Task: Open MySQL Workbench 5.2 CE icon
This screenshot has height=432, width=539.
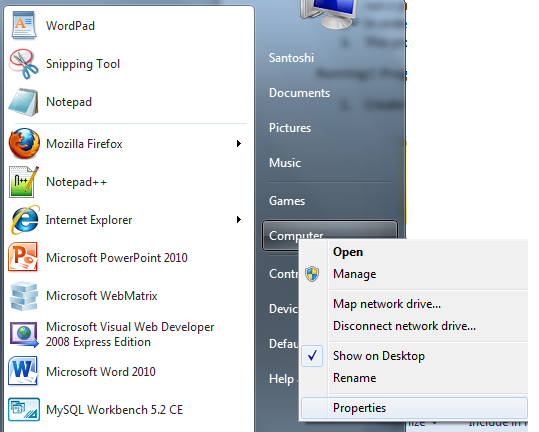Action: tap(24, 409)
